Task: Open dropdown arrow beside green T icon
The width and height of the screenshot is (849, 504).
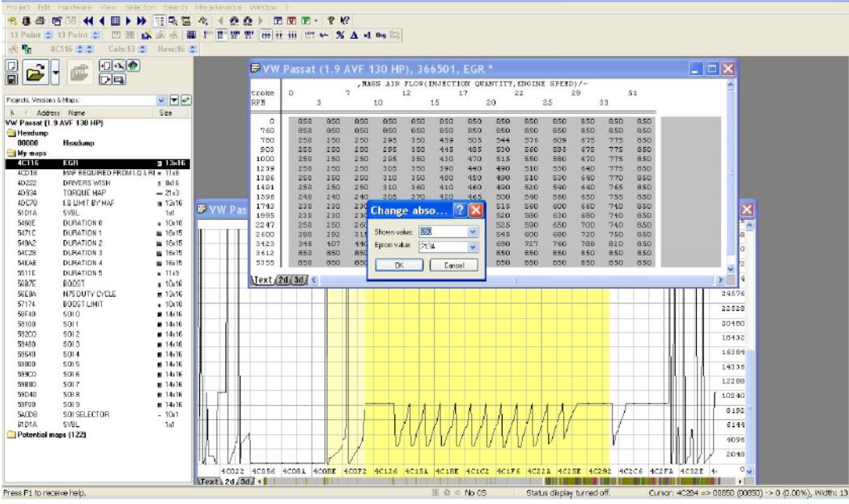Action: pyautogui.click(x=316, y=21)
